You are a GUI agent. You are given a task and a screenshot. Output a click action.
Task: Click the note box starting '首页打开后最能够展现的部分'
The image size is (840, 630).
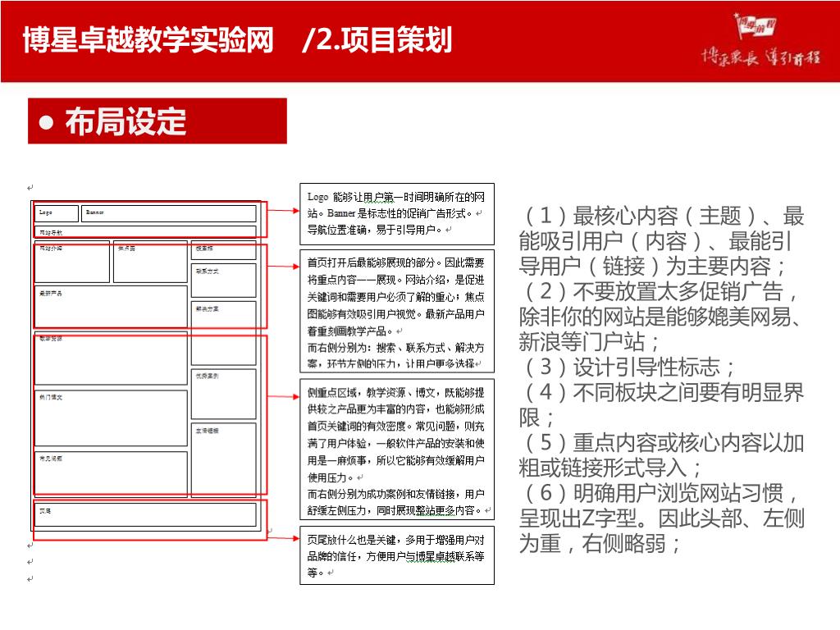click(x=397, y=311)
